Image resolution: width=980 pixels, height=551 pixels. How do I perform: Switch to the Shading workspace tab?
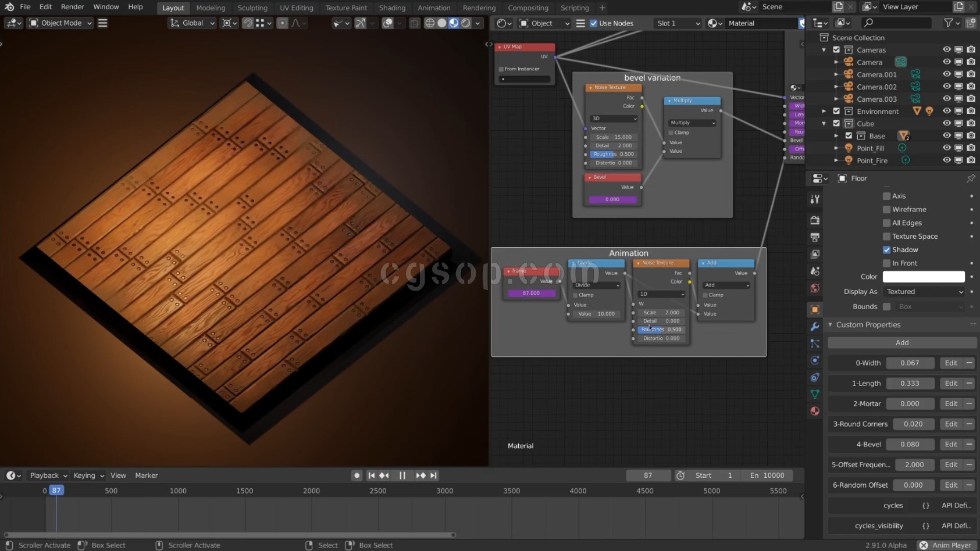(x=391, y=8)
